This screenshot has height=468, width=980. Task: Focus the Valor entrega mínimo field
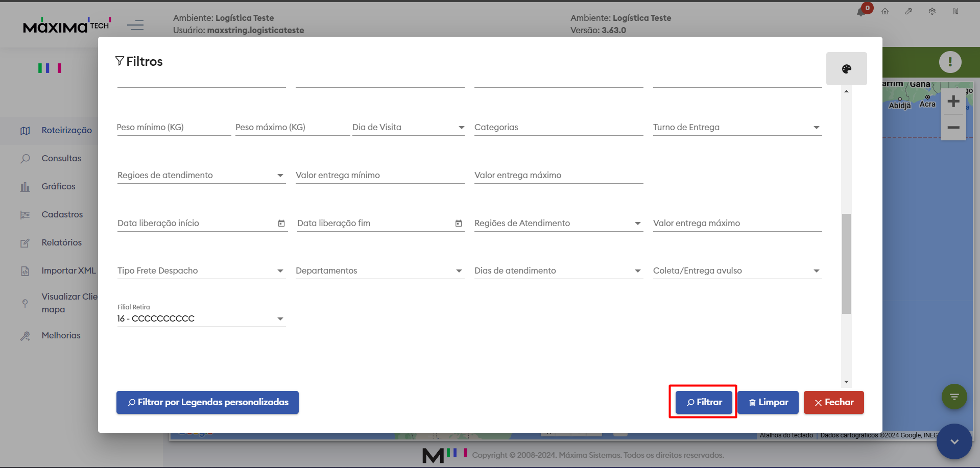point(380,176)
